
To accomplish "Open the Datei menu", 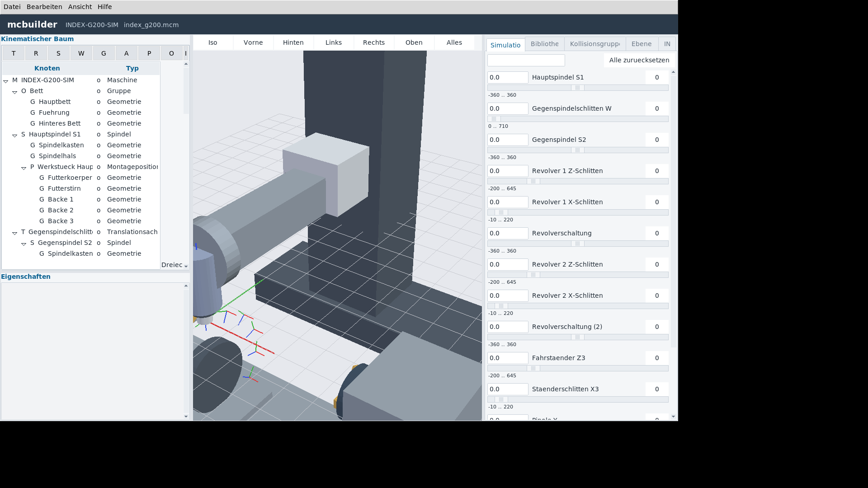I will tap(12, 7).
